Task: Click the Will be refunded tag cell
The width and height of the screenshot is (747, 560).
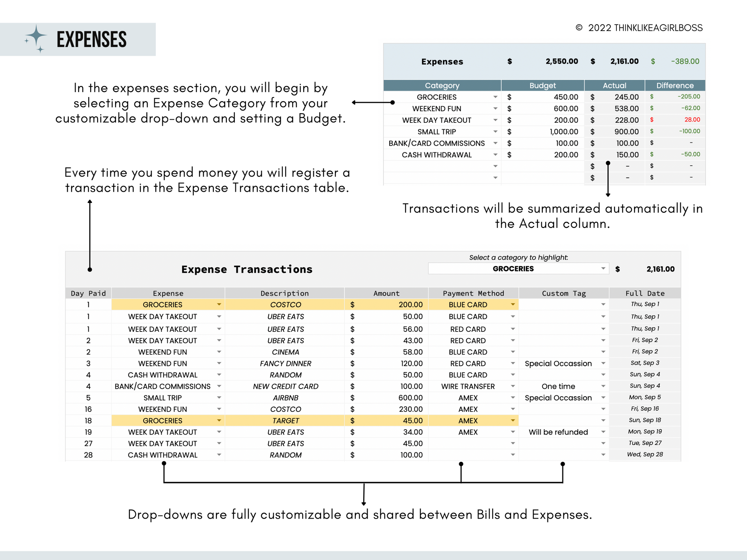Action: pos(558,432)
